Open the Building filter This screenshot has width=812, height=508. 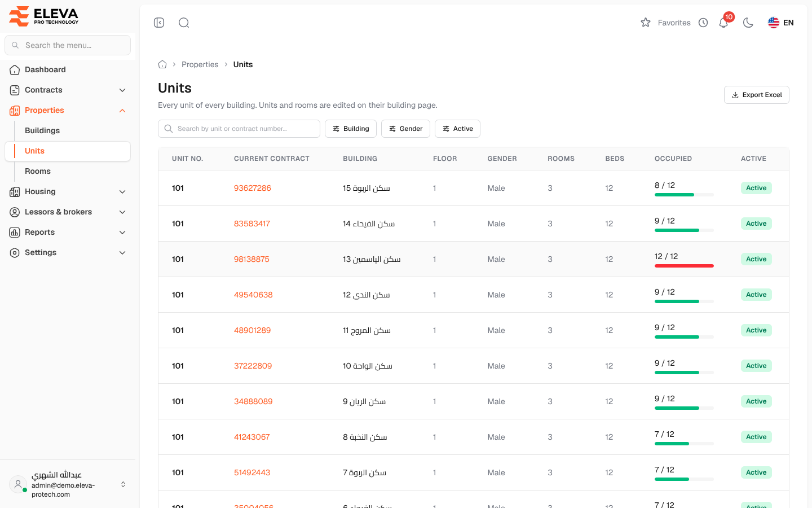(351, 129)
